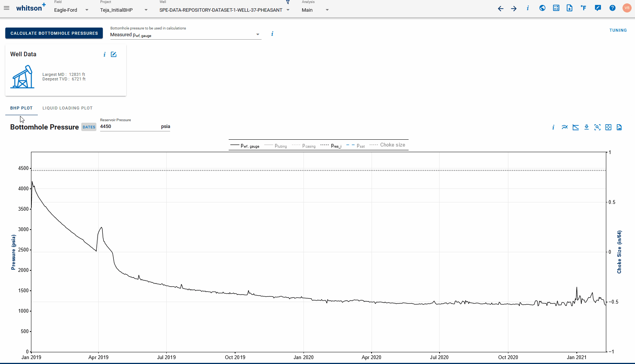The image size is (635, 364).
Task: Switch to LIQUID LOADING PLOT tab
Action: [x=67, y=108]
